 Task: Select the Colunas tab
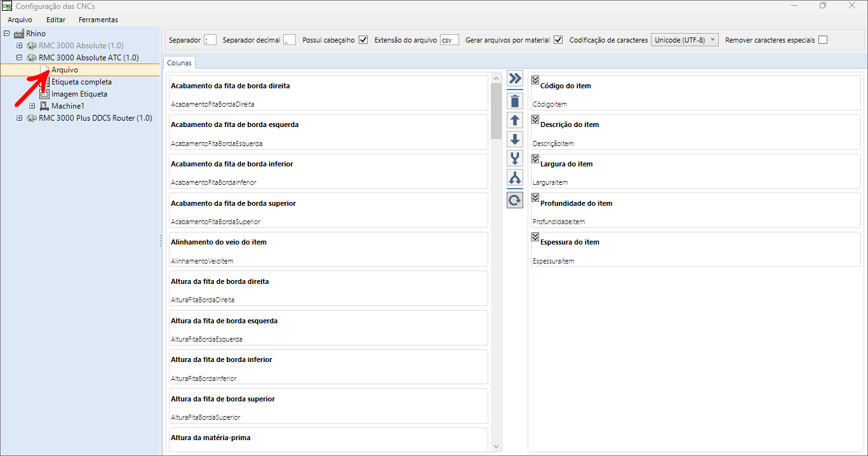179,63
